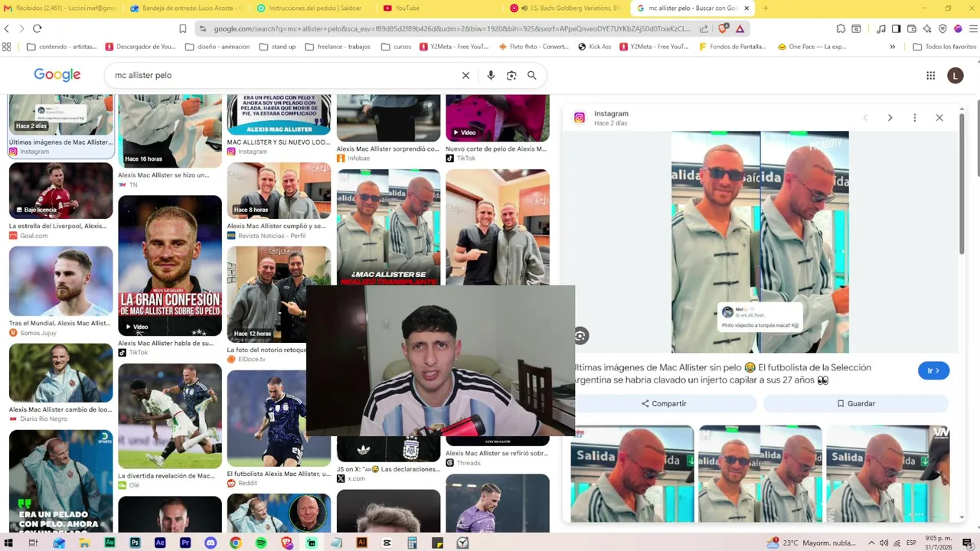Open the Fondos de Pantalla bookmark
Image resolution: width=980 pixels, height=551 pixels.
pyautogui.click(x=733, y=47)
